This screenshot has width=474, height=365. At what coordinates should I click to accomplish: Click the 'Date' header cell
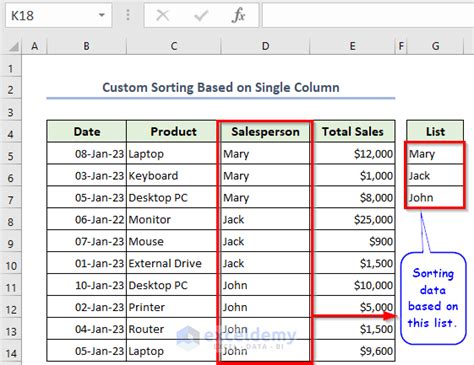coord(87,131)
